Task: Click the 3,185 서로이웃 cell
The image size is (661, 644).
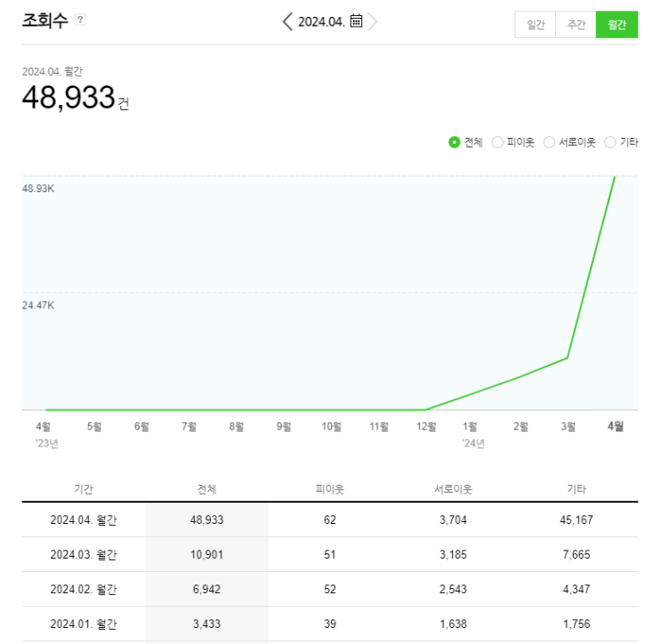Action: [453, 554]
